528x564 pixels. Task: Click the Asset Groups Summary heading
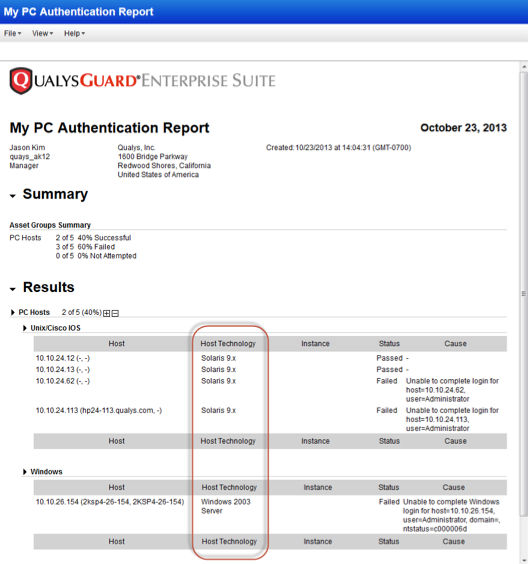[50, 225]
